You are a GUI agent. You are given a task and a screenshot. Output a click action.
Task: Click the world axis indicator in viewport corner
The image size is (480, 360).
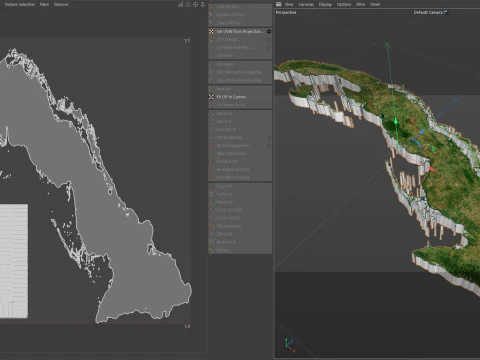coord(290,345)
